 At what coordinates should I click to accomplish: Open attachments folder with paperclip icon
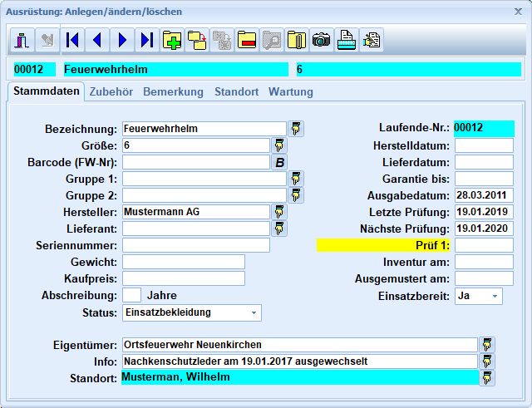coord(297,41)
